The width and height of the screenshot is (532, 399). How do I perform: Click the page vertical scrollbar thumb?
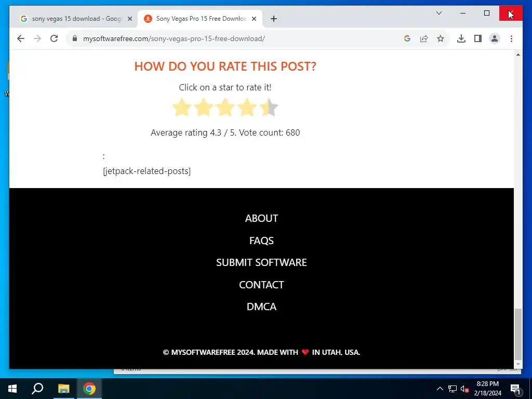click(x=518, y=334)
